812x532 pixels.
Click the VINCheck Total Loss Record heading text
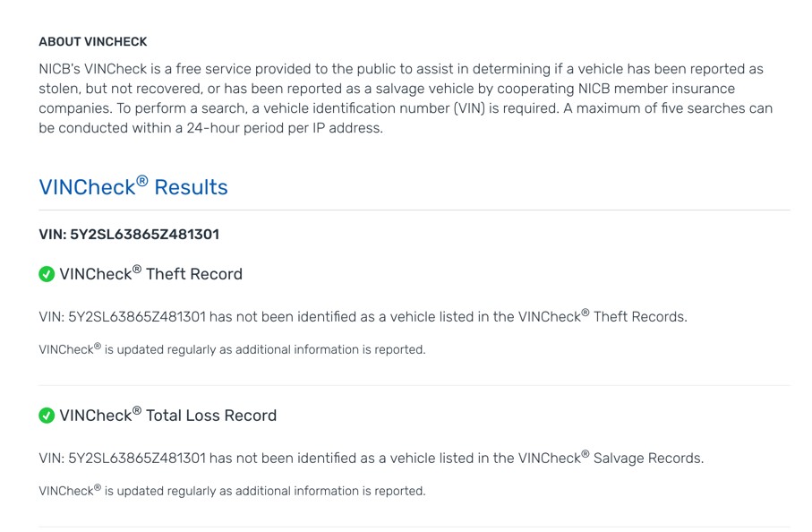click(167, 415)
